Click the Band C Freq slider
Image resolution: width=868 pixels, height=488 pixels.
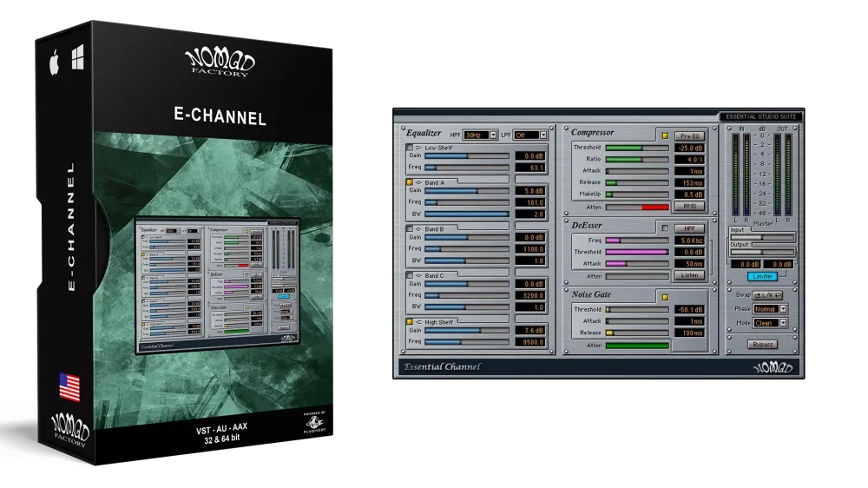[x=467, y=295]
